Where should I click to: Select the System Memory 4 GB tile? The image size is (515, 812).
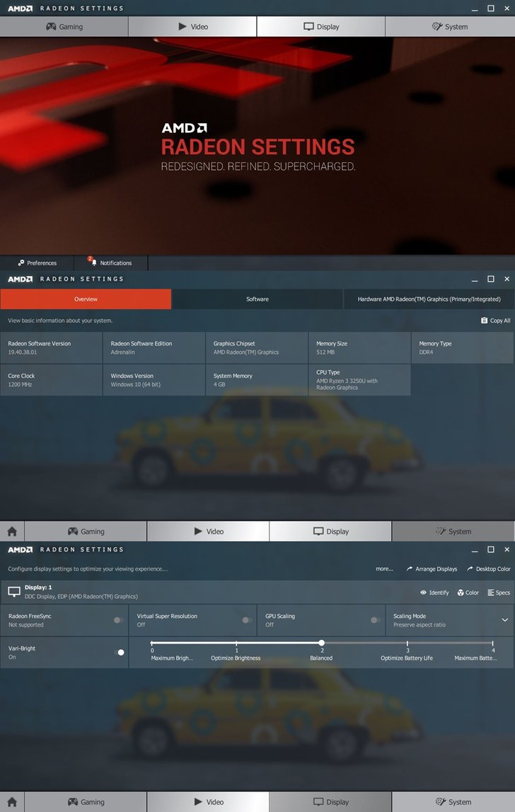click(257, 379)
